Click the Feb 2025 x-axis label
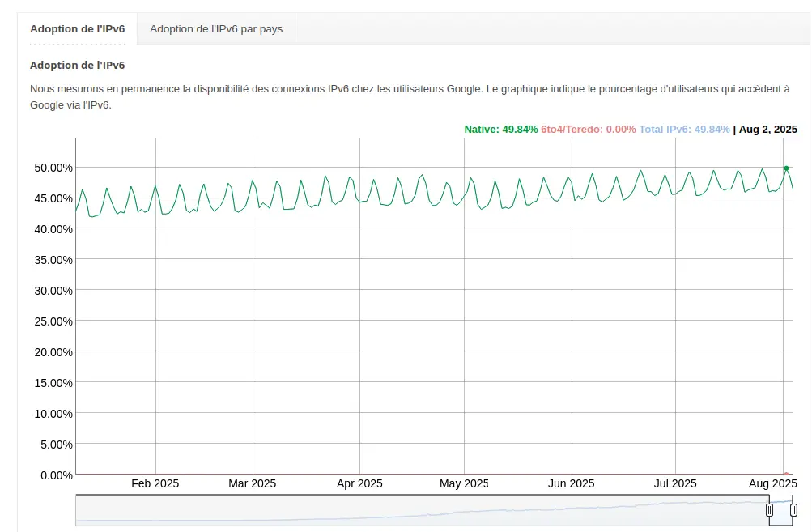 (x=155, y=483)
